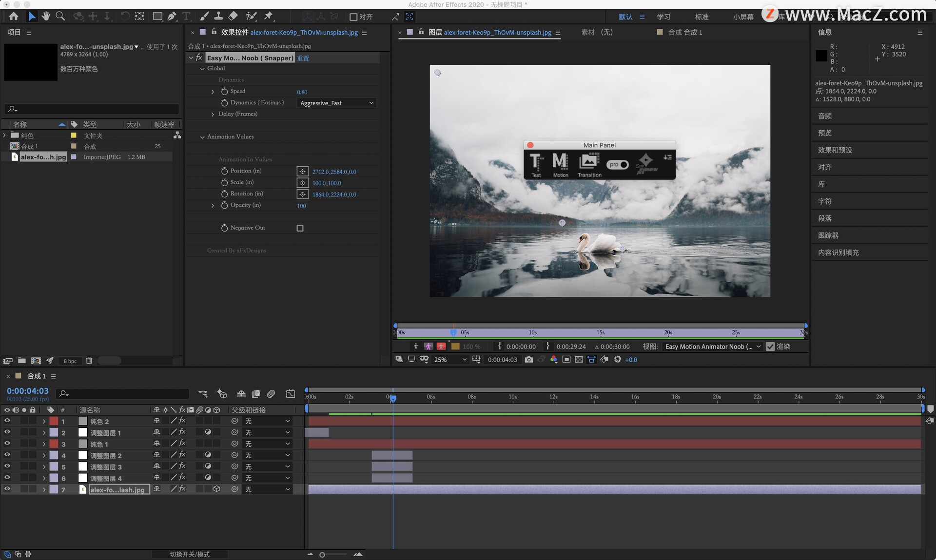Viewport: 936px width, 560px height.
Task: Click the timeline current time indicator
Action: pos(393,398)
